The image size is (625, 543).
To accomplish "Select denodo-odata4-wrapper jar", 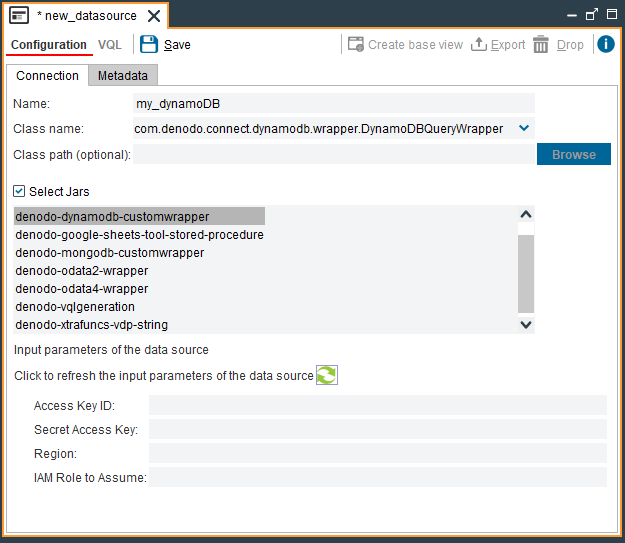I will [82, 288].
